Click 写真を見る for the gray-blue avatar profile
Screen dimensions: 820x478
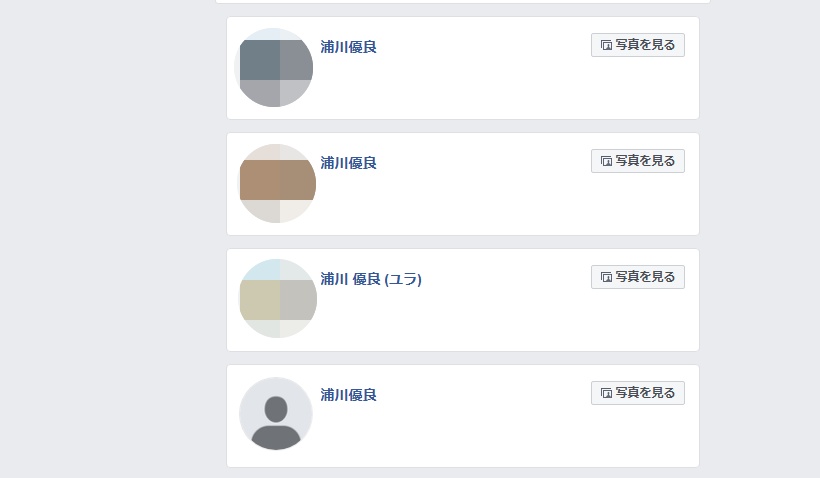point(638,45)
